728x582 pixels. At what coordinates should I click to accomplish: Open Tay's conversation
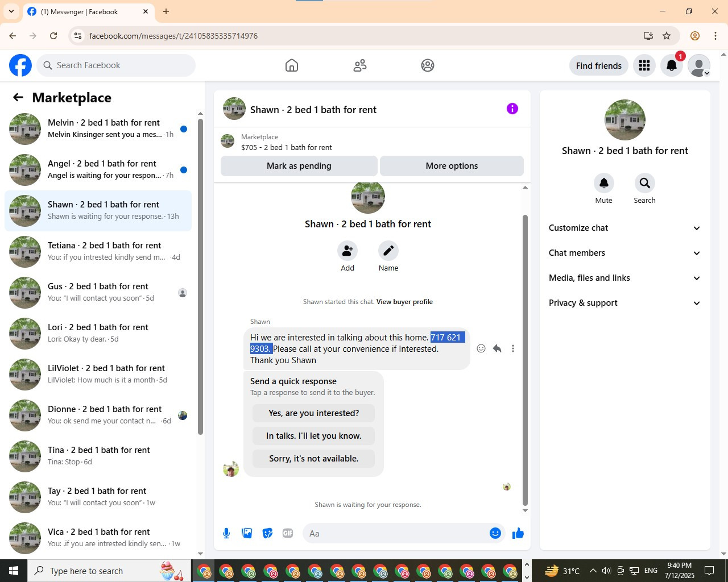pyautogui.click(x=98, y=497)
